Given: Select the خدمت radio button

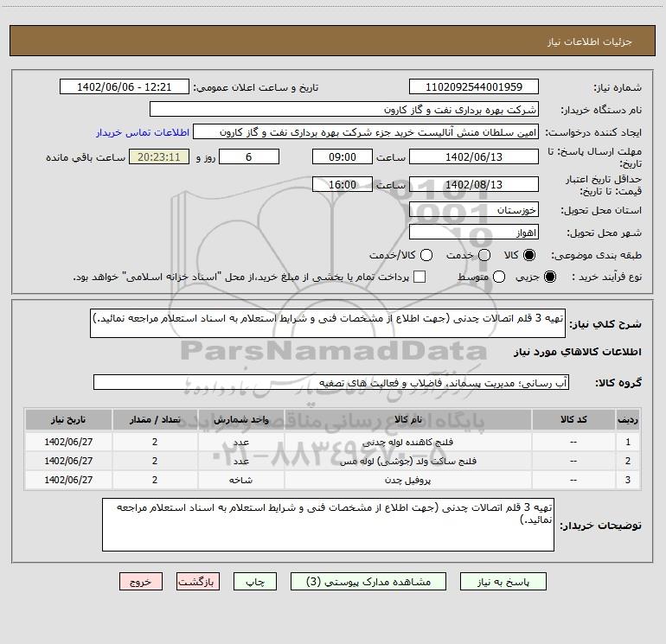Looking at the screenshot, I should 484,255.
